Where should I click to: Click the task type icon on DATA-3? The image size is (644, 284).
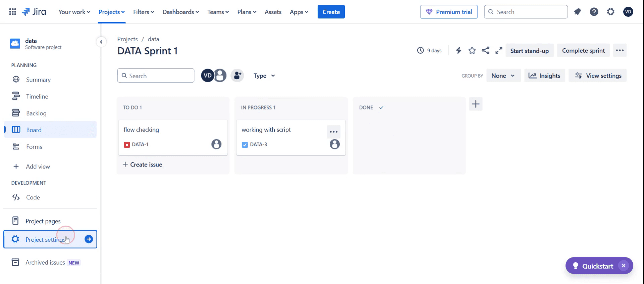(x=245, y=145)
